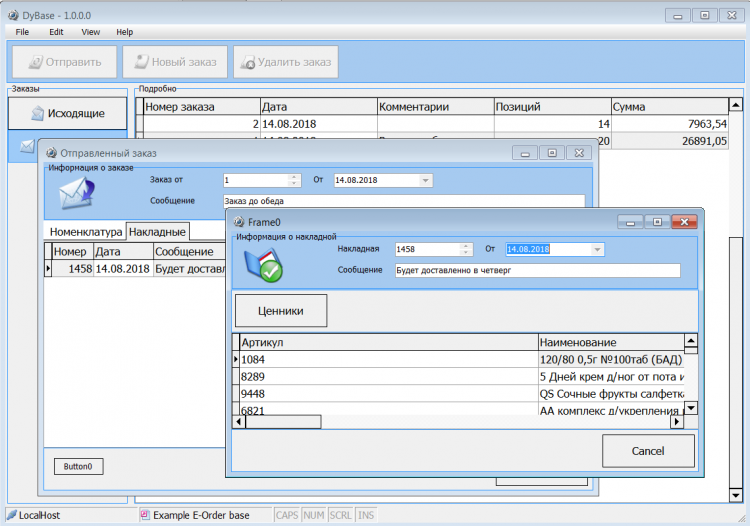Click the Заказ от number spinner arrows
750x526 pixels.
tap(294, 180)
